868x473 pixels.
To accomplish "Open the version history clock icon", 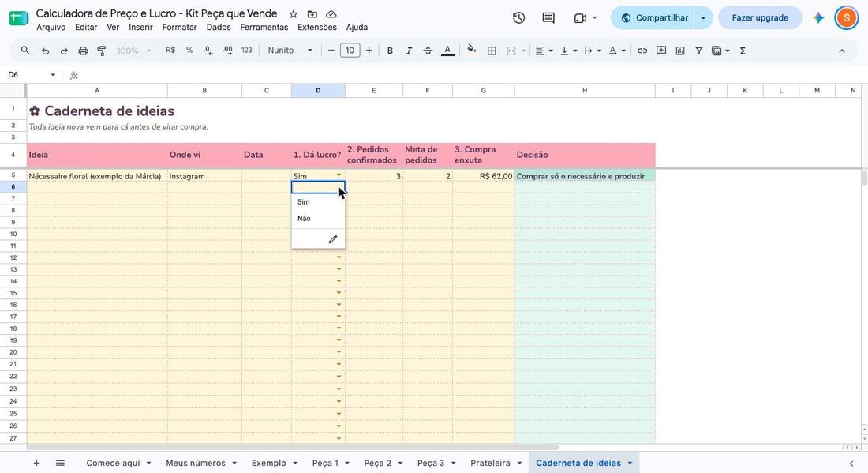I will (x=518, y=17).
